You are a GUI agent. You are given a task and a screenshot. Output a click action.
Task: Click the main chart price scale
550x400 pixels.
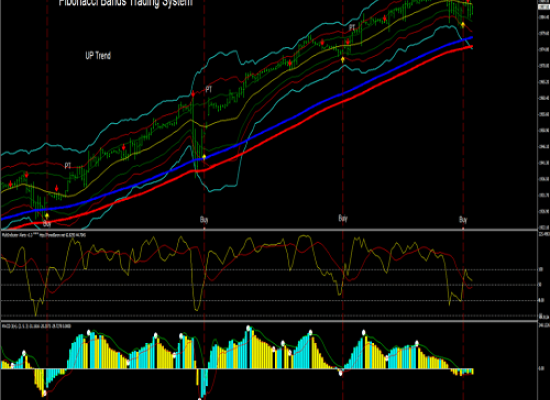pos(544,115)
